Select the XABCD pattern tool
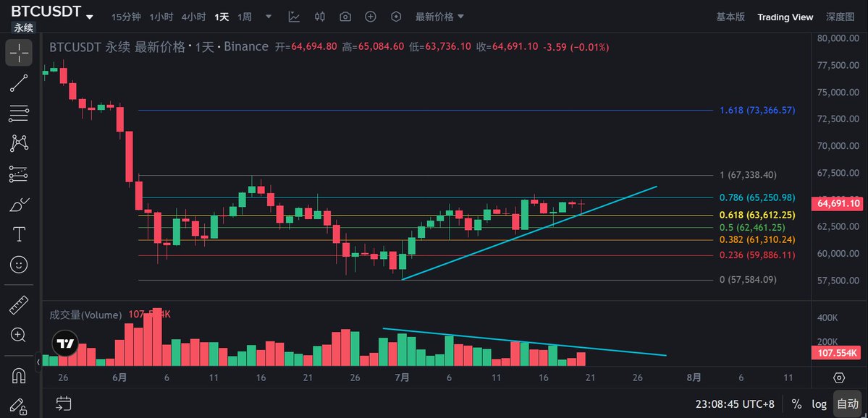Image resolution: width=868 pixels, height=418 pixels. (x=19, y=143)
